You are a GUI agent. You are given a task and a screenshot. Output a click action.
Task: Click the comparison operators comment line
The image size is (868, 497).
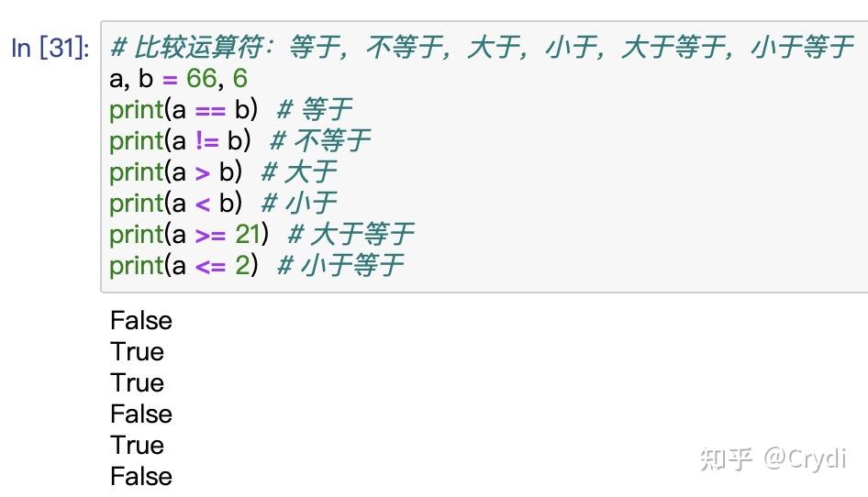tap(482, 47)
